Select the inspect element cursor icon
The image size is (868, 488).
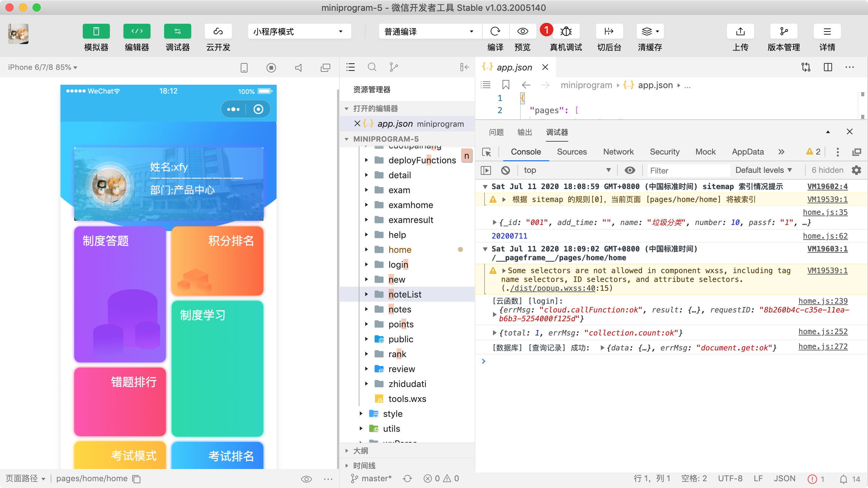point(487,152)
